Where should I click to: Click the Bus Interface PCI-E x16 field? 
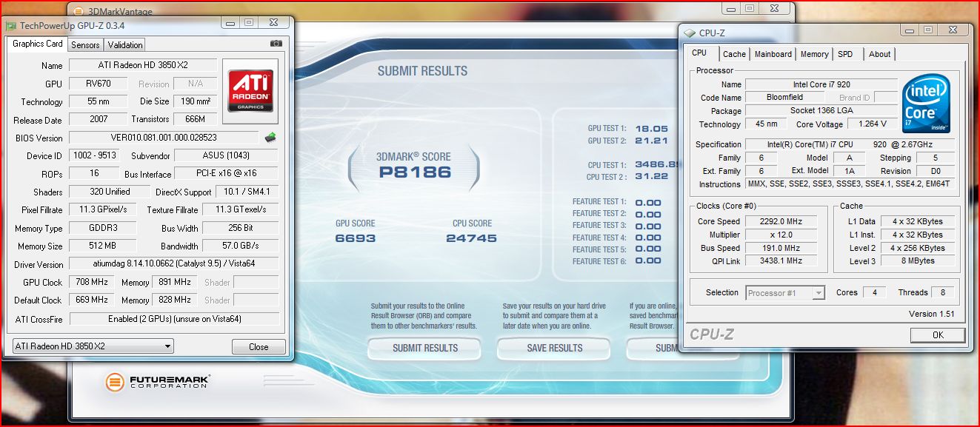[227, 173]
